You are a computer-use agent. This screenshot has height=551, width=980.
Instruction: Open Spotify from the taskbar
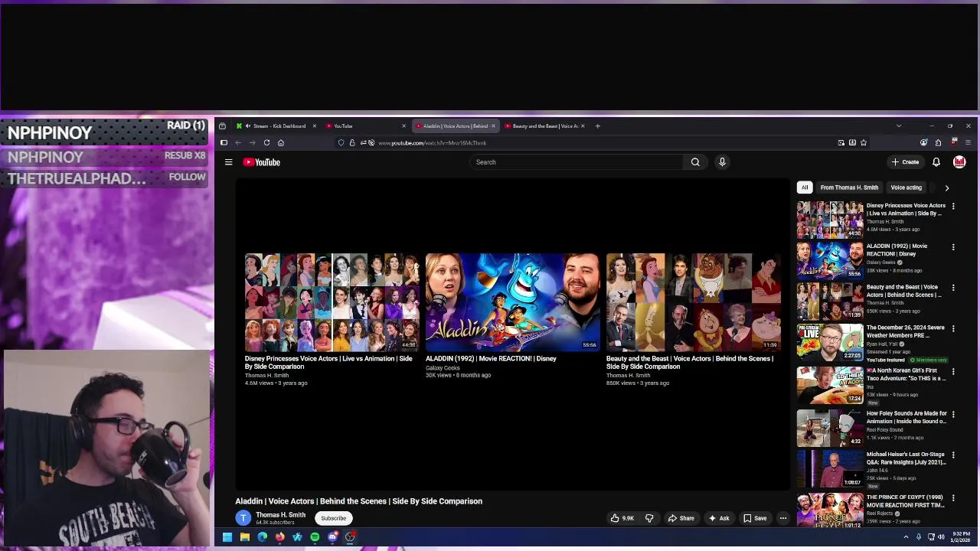click(315, 537)
